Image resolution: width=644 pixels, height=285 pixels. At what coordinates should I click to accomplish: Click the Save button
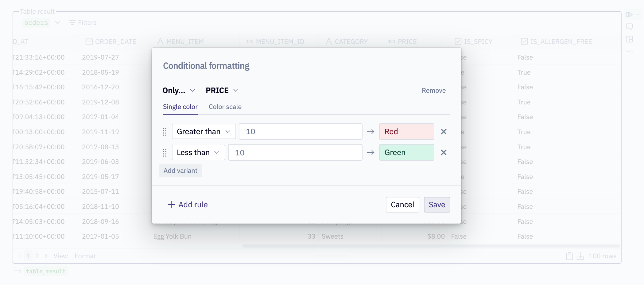tap(437, 205)
